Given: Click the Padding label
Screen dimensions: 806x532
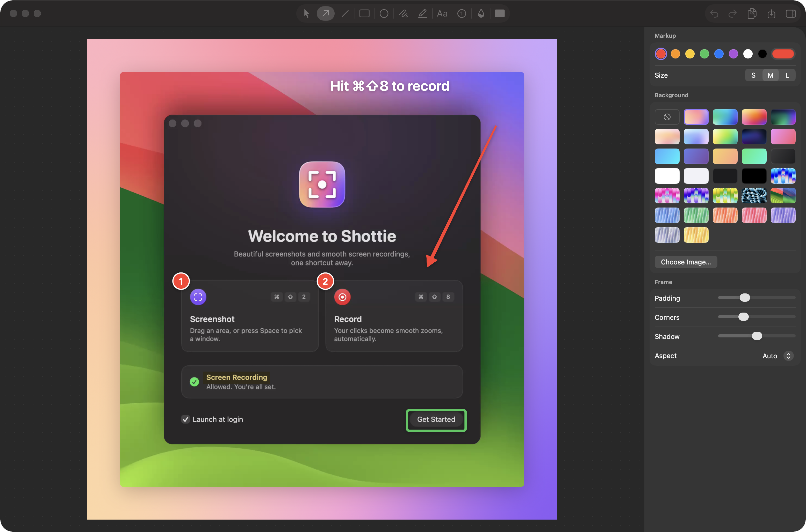Looking at the screenshot, I should pyautogui.click(x=667, y=298).
